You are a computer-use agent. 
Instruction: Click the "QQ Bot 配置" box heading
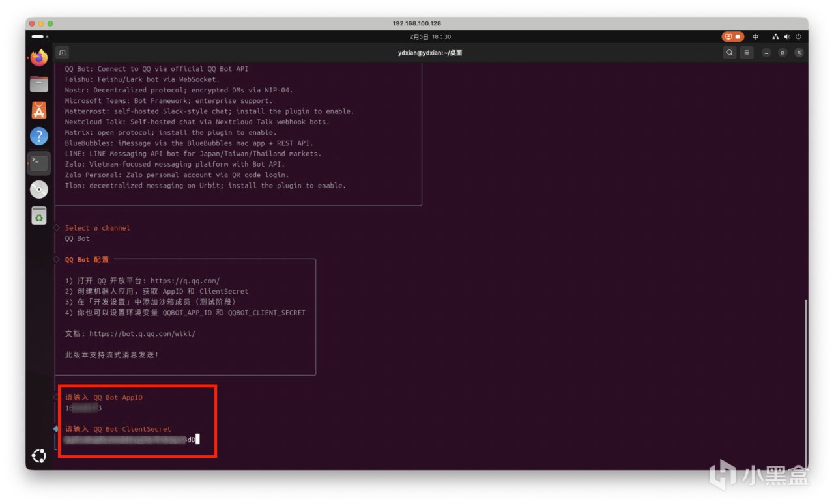point(87,260)
